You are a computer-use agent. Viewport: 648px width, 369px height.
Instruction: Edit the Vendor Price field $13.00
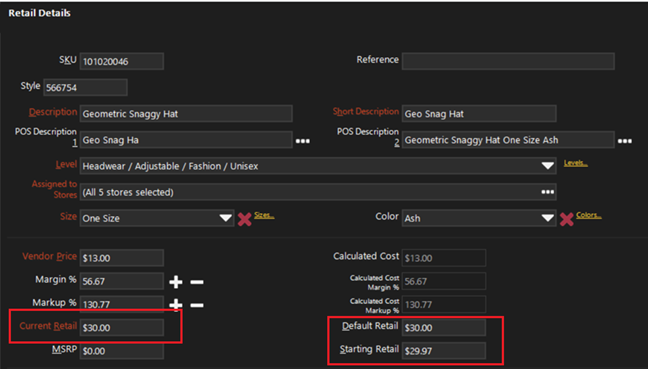(122, 258)
